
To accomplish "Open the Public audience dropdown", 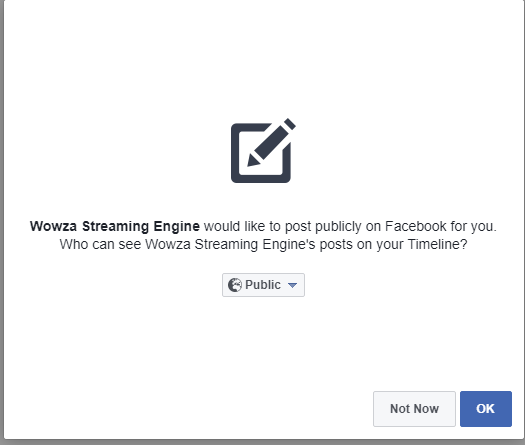I will click(263, 285).
